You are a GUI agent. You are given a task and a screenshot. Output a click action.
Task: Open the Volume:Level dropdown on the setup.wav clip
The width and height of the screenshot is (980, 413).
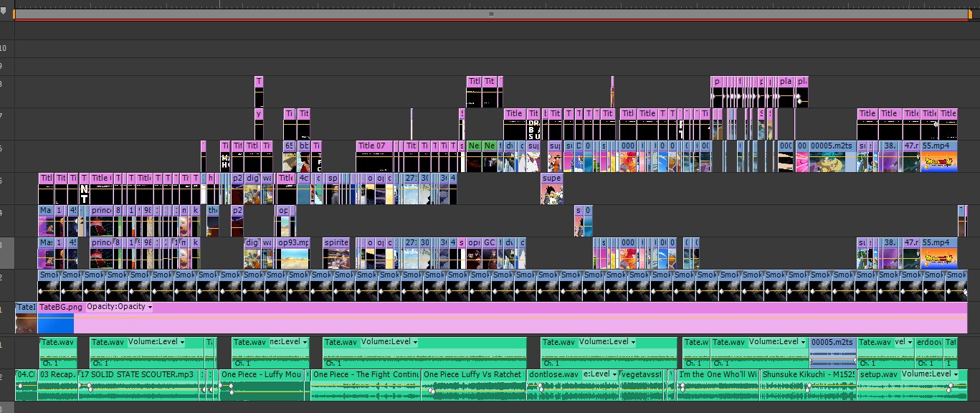click(x=929, y=374)
